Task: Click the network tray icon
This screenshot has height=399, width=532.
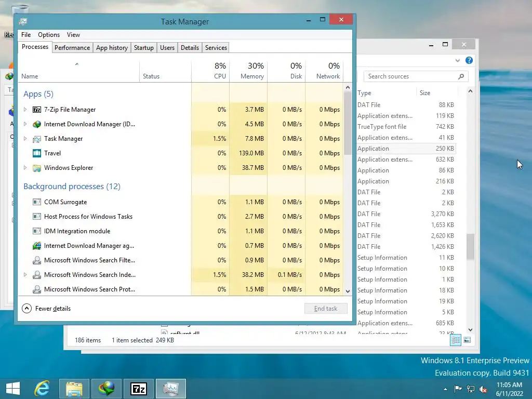Action: (x=471, y=389)
